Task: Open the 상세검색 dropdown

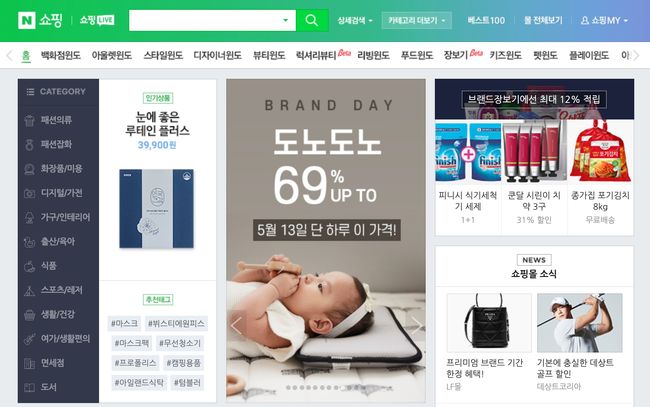Action: pyautogui.click(x=355, y=20)
